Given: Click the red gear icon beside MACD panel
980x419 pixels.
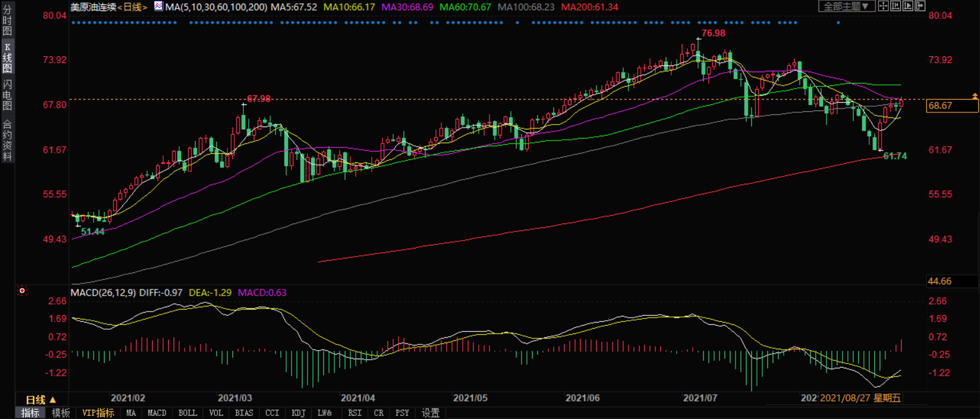Looking at the screenshot, I should coord(22,291).
